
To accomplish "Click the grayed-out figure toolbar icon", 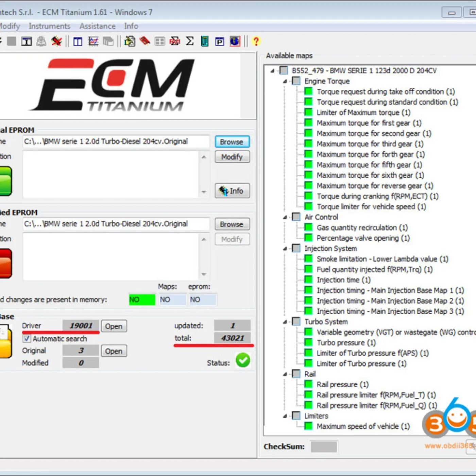I will pyautogui.click(x=41, y=41).
